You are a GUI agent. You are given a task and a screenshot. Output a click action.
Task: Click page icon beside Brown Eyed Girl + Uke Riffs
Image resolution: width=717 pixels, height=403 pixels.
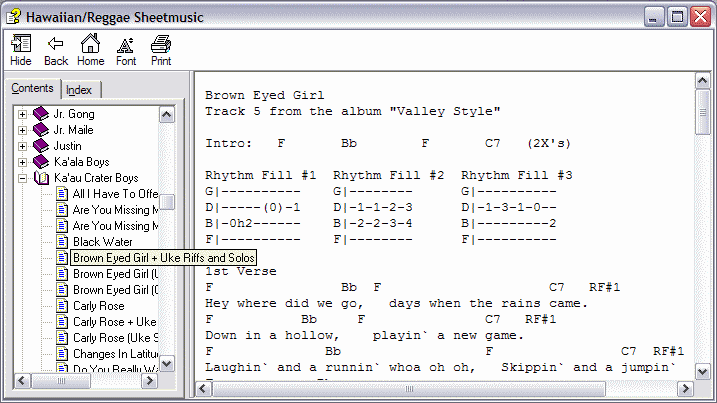pyautogui.click(x=62, y=258)
